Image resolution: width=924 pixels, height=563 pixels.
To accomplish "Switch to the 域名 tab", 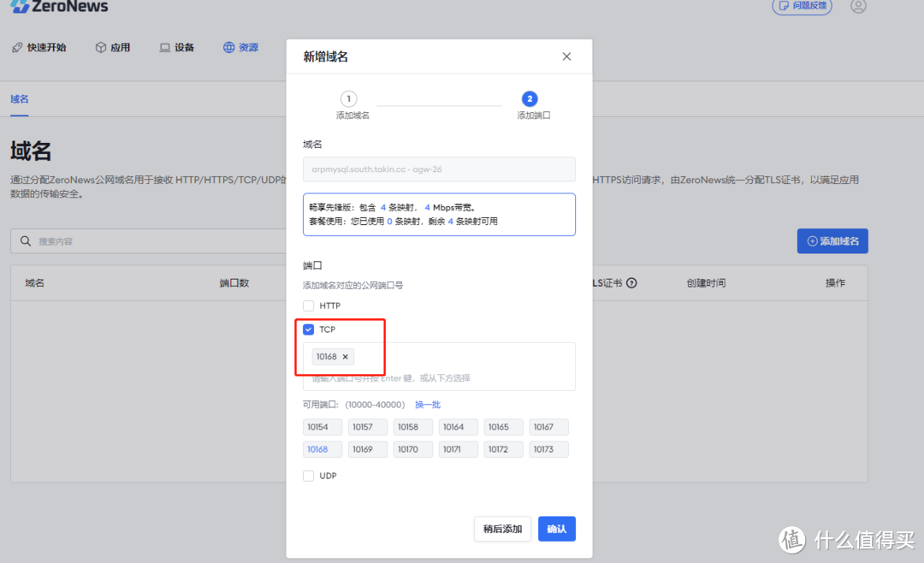I will [19, 99].
